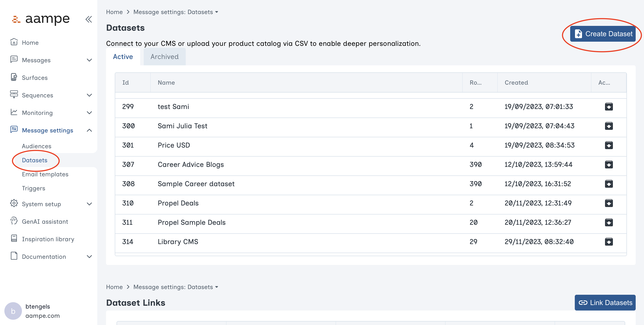The width and height of the screenshot is (644, 325).
Task: Go to Home via top breadcrumb
Action: click(114, 12)
